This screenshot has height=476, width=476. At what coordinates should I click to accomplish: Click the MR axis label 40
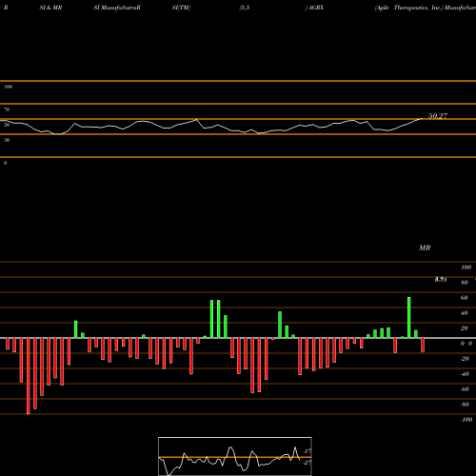[x=464, y=313]
